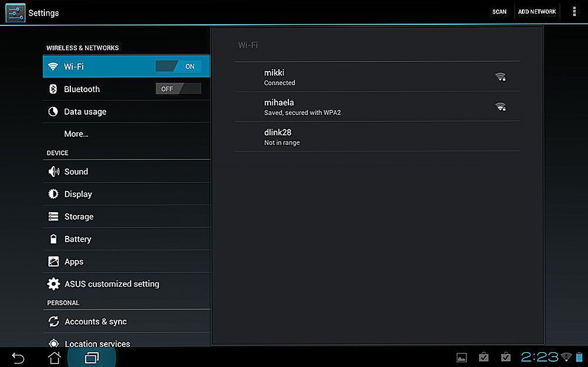The image size is (588, 367).
Task: Turn off the Wi-Fi ON switch
Action: (178, 66)
